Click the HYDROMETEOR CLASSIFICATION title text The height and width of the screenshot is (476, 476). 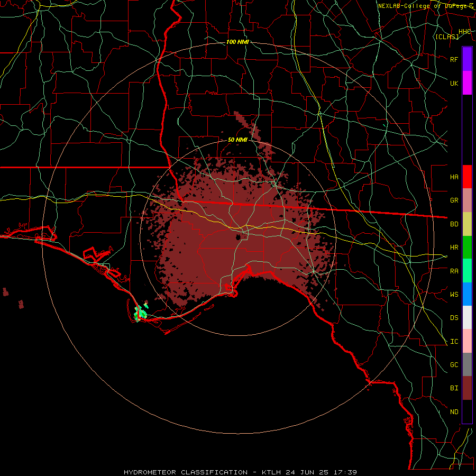coord(186,472)
